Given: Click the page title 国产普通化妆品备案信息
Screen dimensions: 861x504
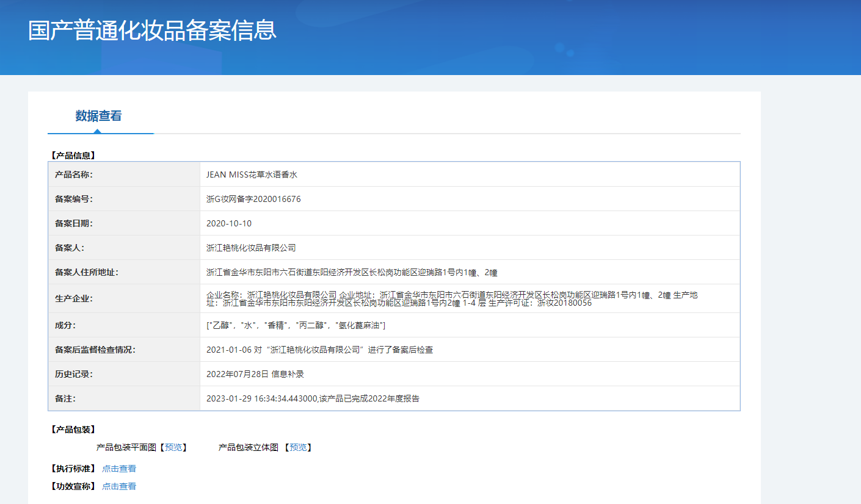Looking at the screenshot, I should pyautogui.click(x=153, y=31).
